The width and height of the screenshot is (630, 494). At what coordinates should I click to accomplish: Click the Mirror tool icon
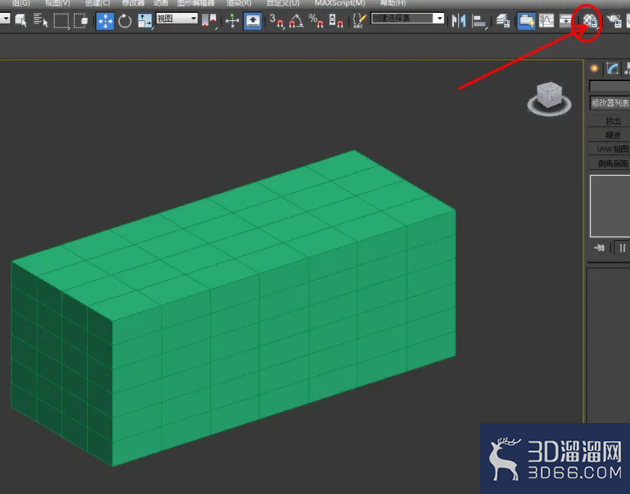tap(458, 21)
